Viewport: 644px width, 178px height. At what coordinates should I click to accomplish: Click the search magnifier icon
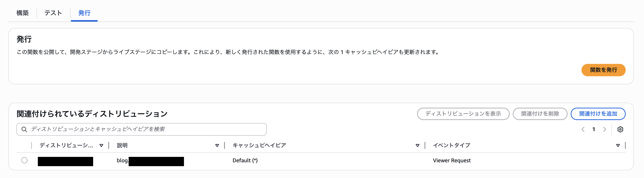24,129
